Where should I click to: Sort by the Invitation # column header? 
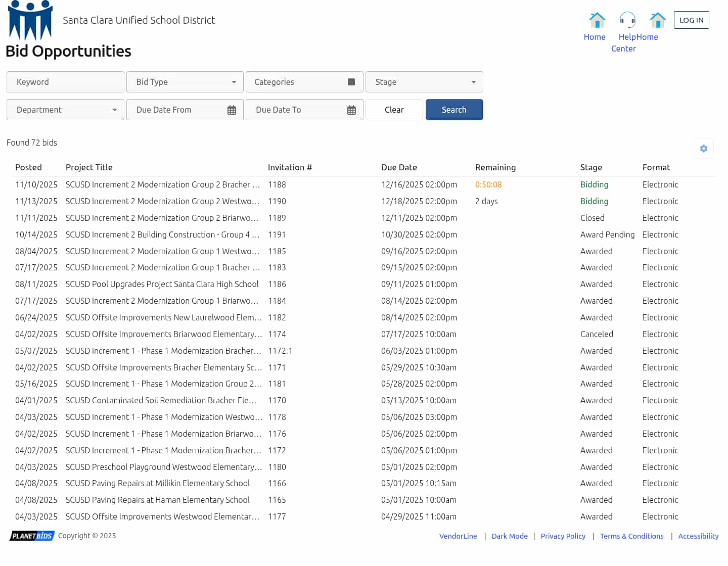coord(290,167)
